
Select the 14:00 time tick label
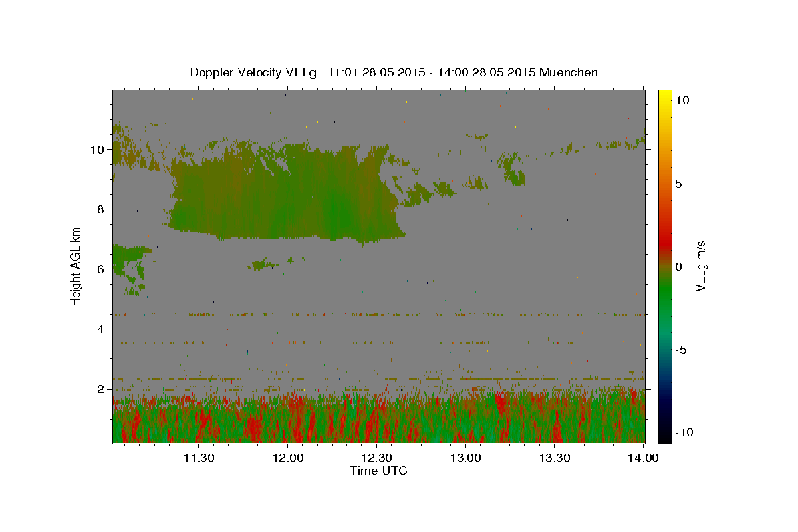tap(642, 458)
